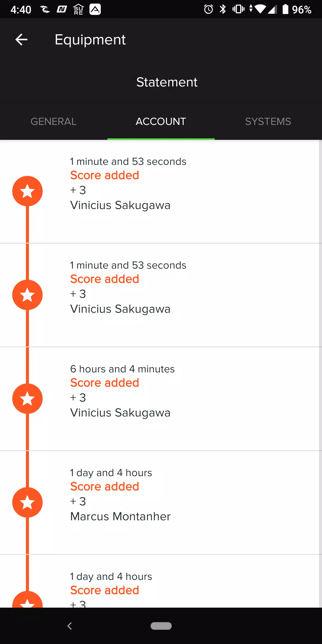Tap the Score added label in the second entry
Screen dimensions: 322x644
coord(105,279)
